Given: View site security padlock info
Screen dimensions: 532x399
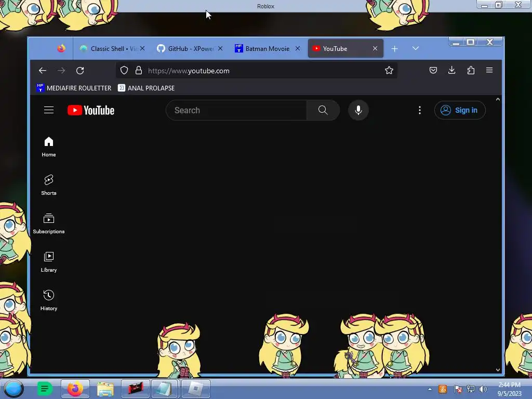Looking at the screenshot, I should [138, 70].
